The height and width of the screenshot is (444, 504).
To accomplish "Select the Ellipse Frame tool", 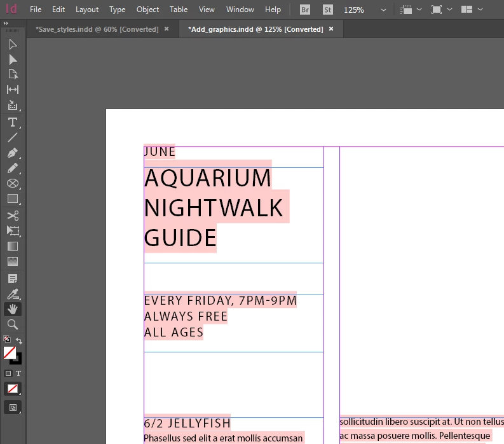I will (13, 183).
